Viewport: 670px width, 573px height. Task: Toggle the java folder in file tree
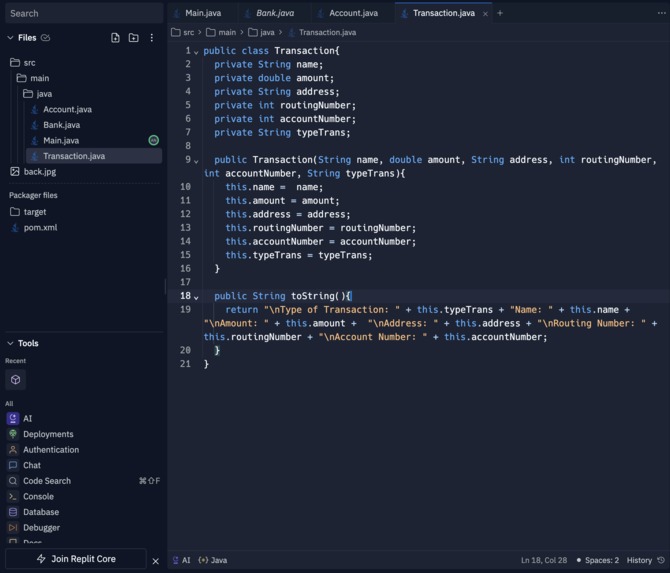[38, 94]
